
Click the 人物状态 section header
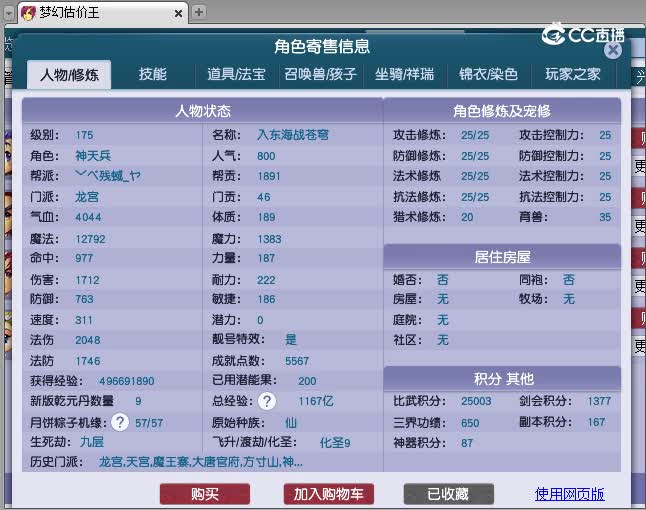[203, 111]
